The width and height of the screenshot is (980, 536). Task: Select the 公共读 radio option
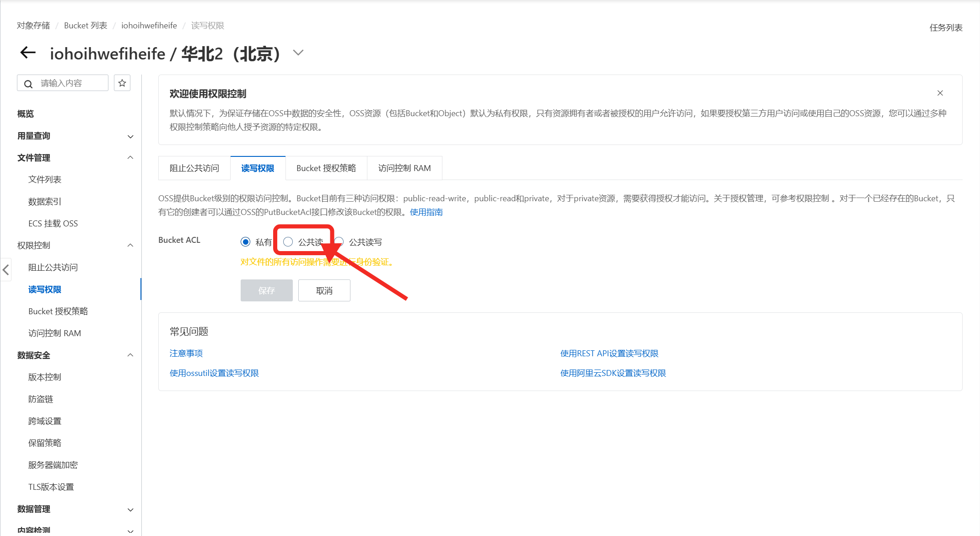[x=288, y=242]
